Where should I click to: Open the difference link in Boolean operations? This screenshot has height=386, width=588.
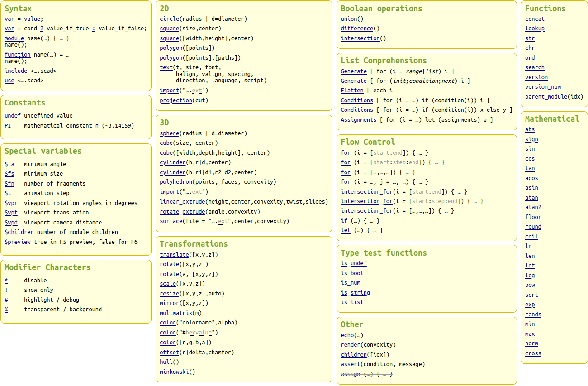click(357, 29)
